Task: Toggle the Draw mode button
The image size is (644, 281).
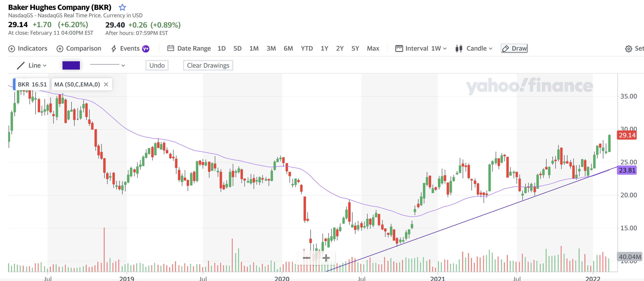Action: (514, 48)
